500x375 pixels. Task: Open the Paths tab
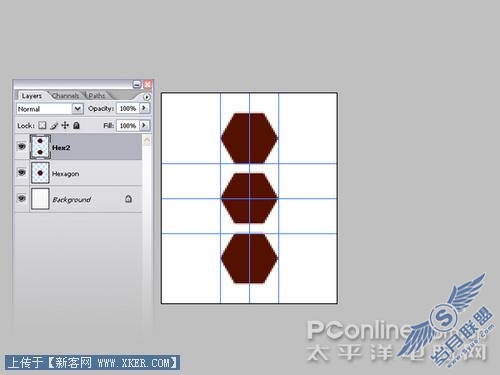[97, 96]
